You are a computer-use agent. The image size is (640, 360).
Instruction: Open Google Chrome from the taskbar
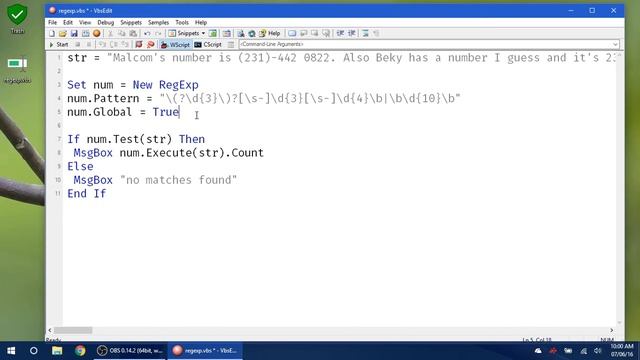coord(80,351)
